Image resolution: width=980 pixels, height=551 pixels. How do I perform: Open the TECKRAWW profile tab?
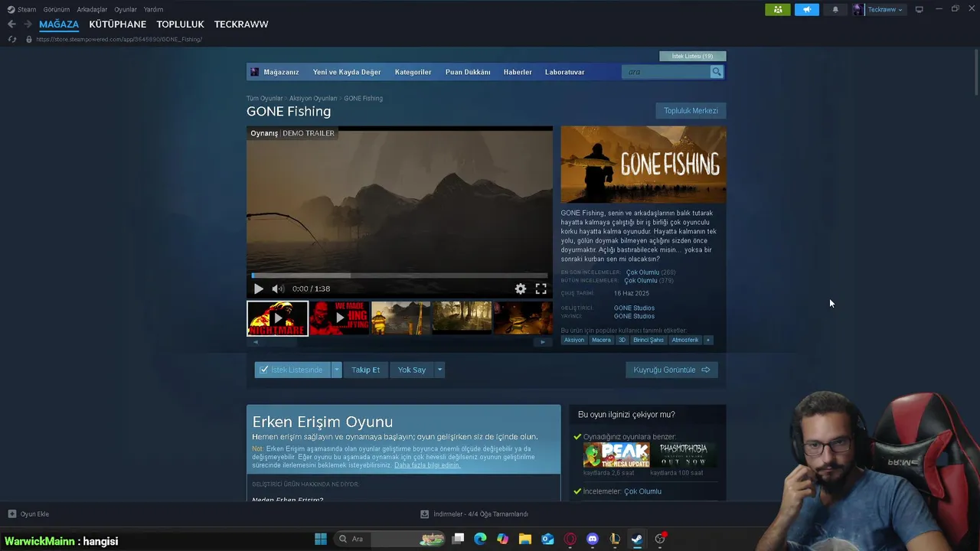coord(241,24)
